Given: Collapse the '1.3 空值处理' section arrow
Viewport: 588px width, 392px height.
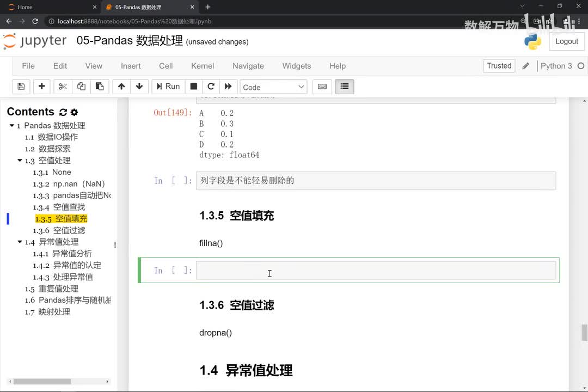Looking at the screenshot, I should (20, 160).
